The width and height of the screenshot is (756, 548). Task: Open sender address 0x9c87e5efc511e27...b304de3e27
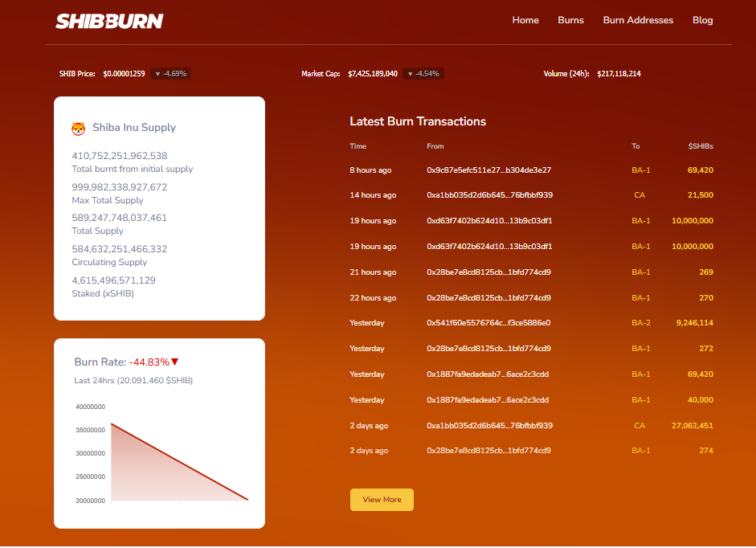tap(489, 170)
